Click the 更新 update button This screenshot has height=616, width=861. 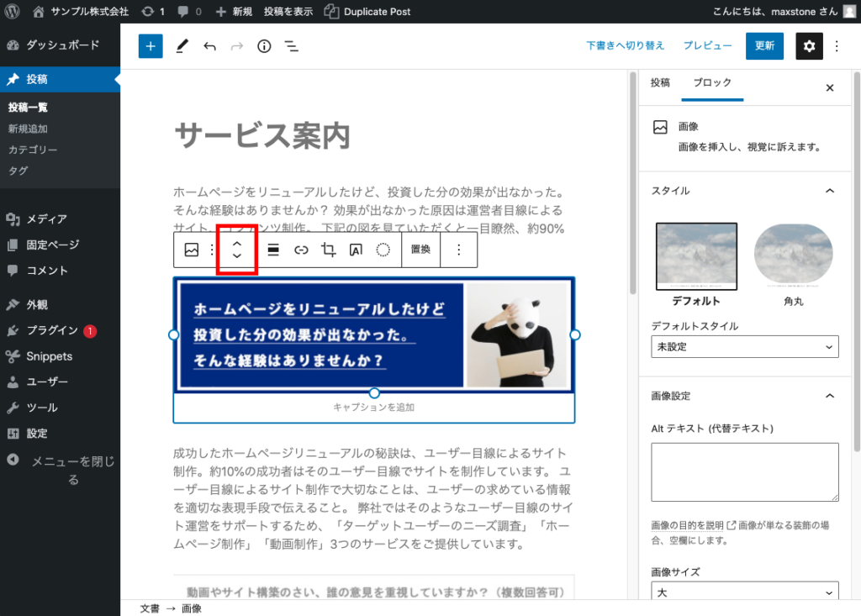(763, 46)
